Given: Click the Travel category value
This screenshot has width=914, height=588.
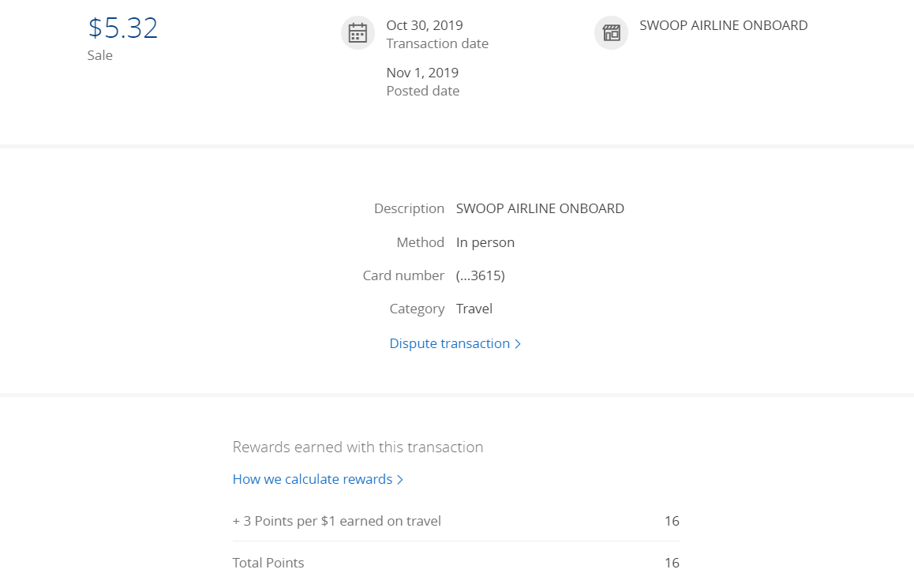Looking at the screenshot, I should (474, 309).
